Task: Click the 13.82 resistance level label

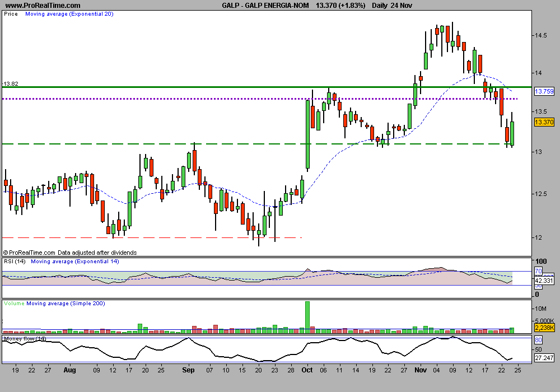Action: click(11, 83)
